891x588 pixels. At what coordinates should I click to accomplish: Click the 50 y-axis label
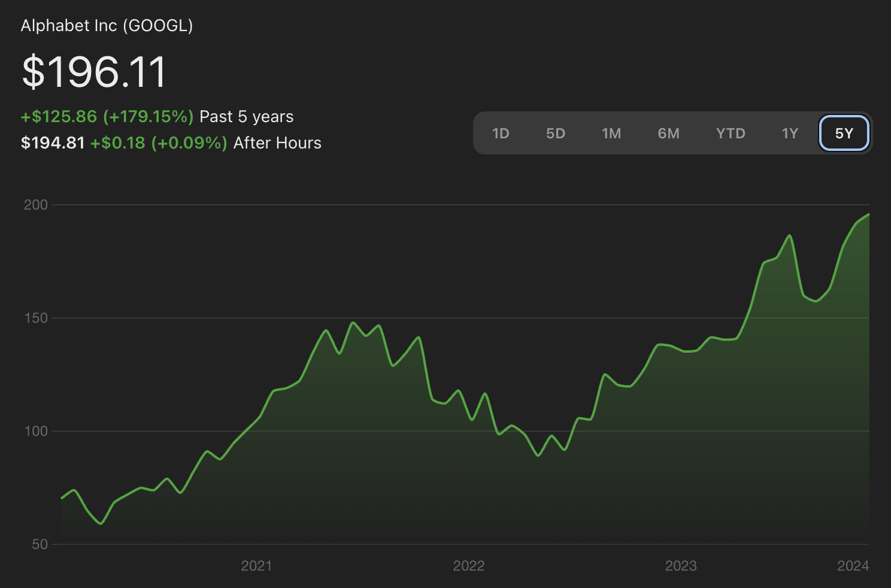point(40,544)
